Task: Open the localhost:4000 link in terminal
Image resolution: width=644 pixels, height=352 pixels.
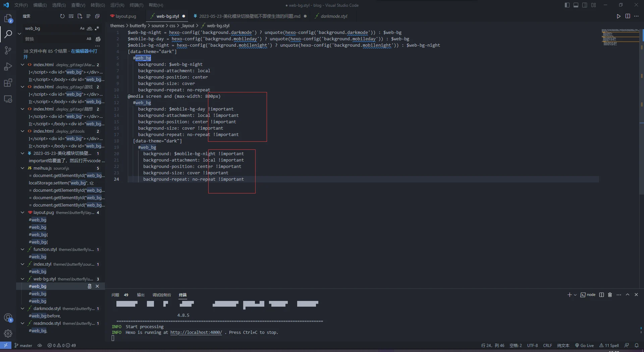Action: pos(196,333)
